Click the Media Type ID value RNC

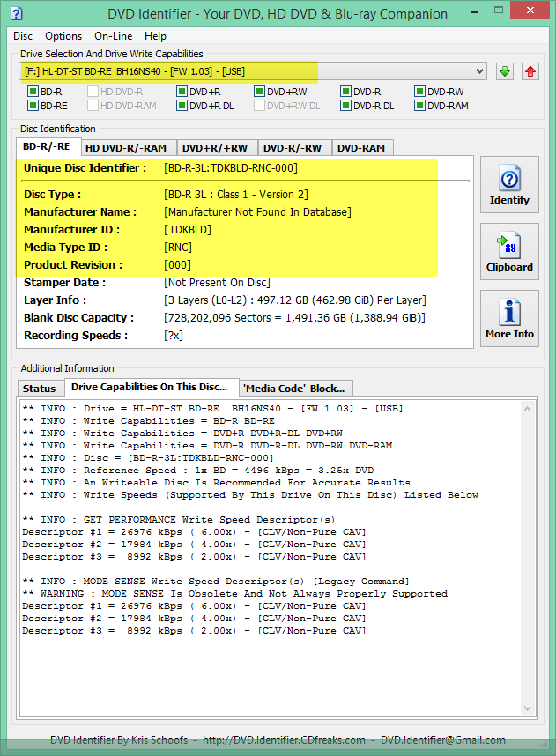(178, 248)
